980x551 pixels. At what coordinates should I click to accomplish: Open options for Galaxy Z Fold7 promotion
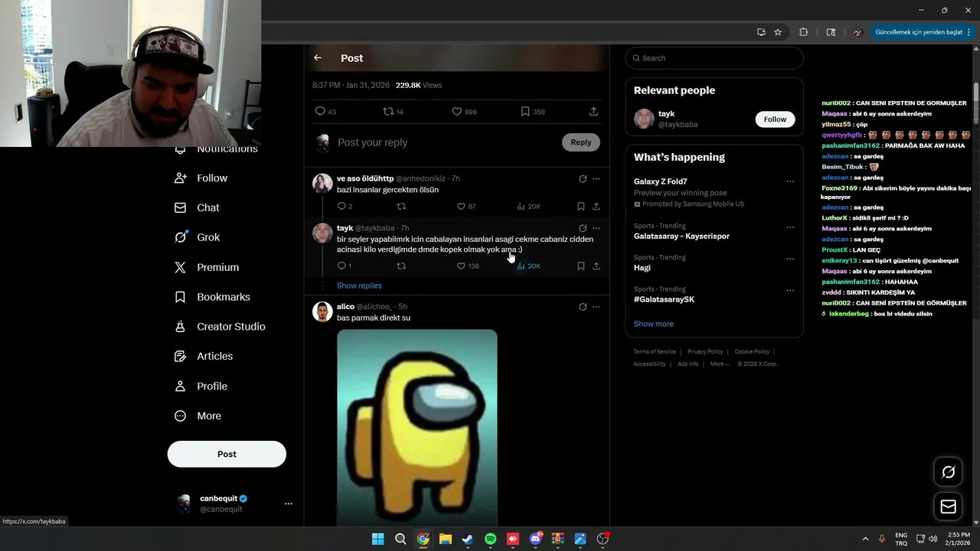tap(790, 182)
